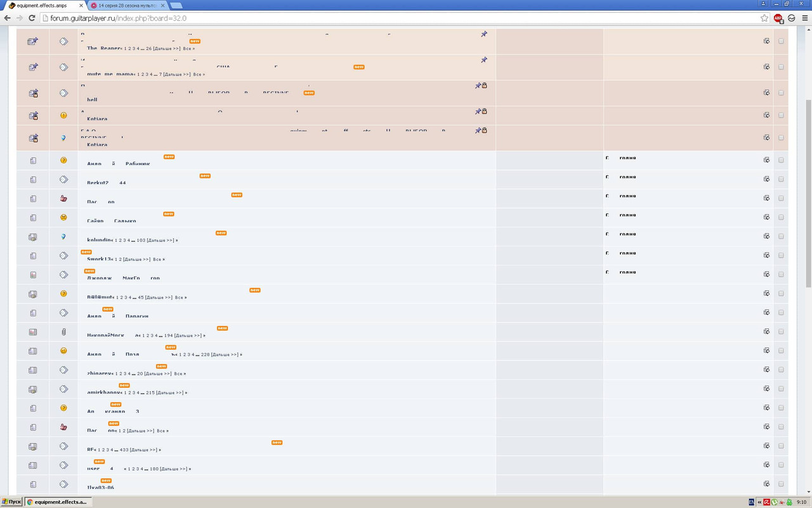Tick the checkbox in Ilya03-06 row
Image resolution: width=812 pixels, height=508 pixels.
click(781, 484)
